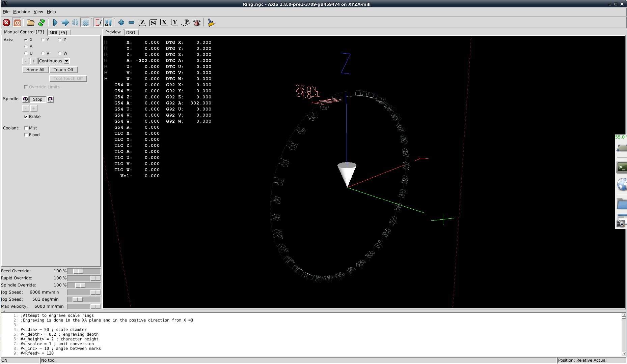Select the A axis radio button

click(26, 47)
